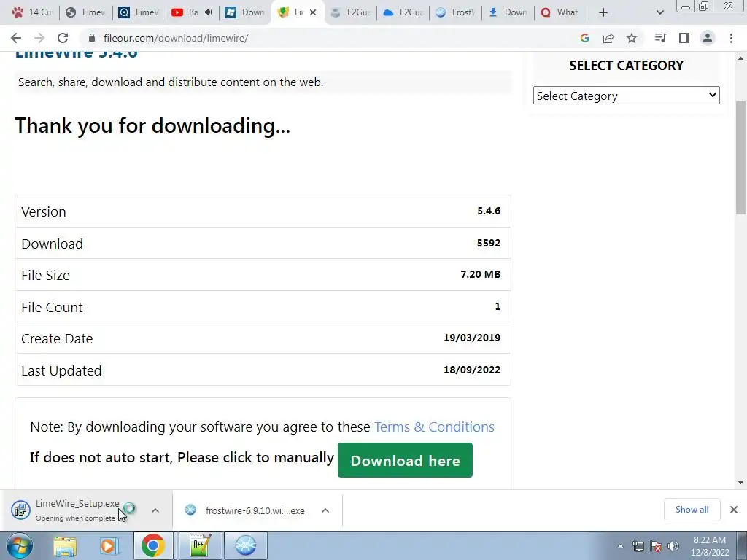The height and width of the screenshot is (560, 747).
Task: Open File Explorer from taskbar
Action: click(65, 545)
